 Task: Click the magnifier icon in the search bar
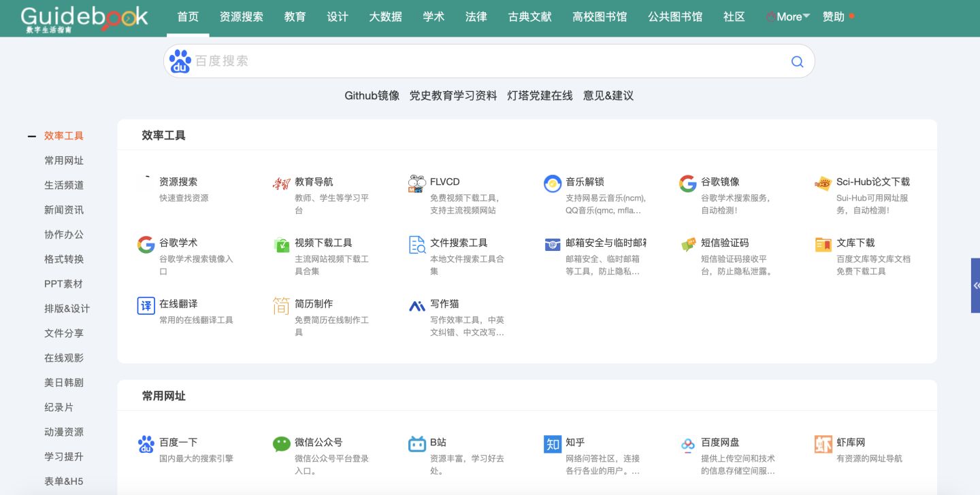click(x=796, y=61)
